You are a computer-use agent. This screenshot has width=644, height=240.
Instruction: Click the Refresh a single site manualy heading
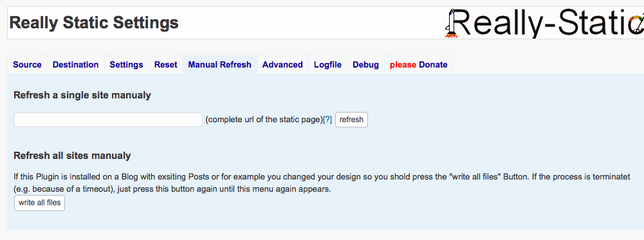(x=82, y=95)
